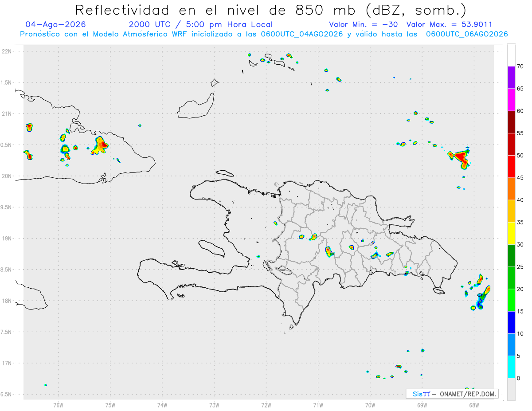Click the "35" colorbar scale value

pyautogui.click(x=520, y=222)
